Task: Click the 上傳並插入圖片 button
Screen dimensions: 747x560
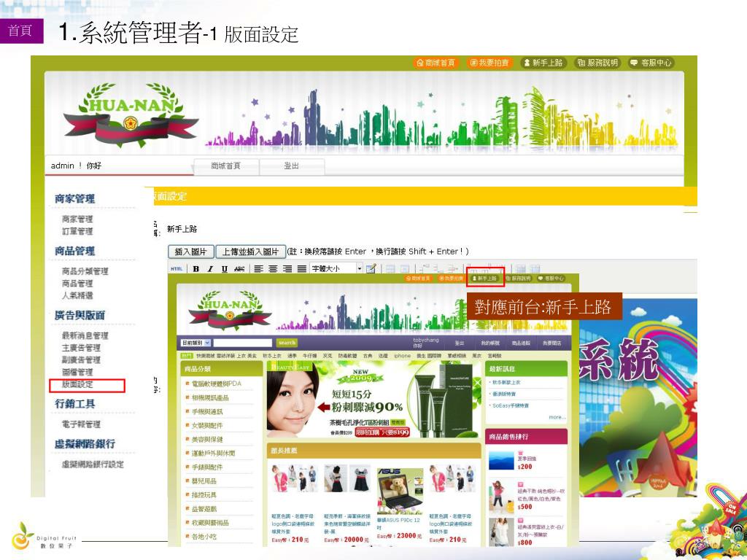Action: click(251, 252)
